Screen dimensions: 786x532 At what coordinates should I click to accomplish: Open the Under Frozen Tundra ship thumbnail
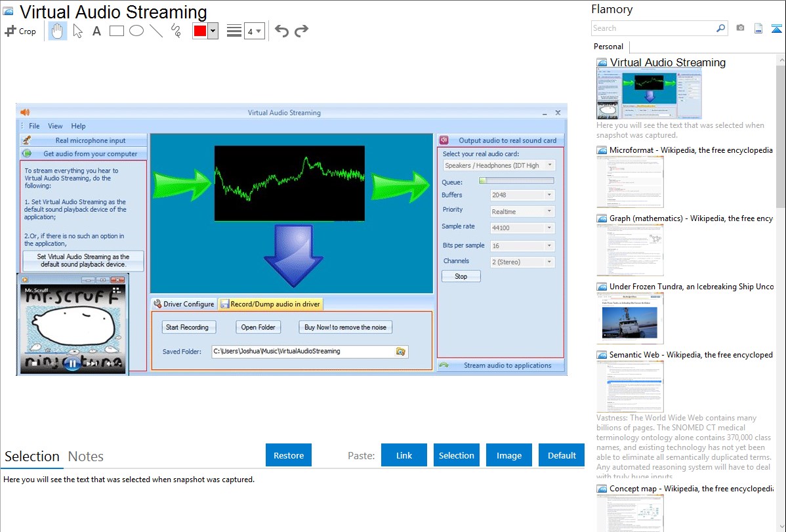tap(630, 318)
